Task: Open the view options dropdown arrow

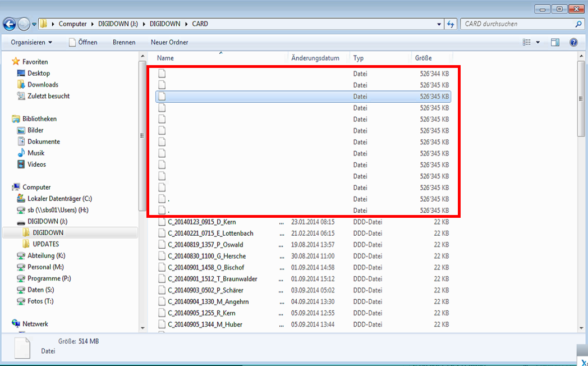Action: pos(538,43)
